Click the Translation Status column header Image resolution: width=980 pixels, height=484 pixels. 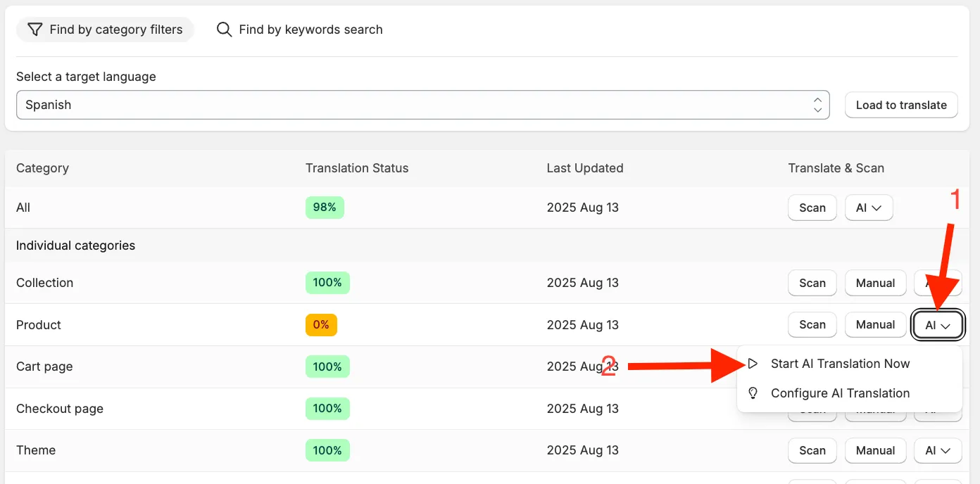point(357,168)
